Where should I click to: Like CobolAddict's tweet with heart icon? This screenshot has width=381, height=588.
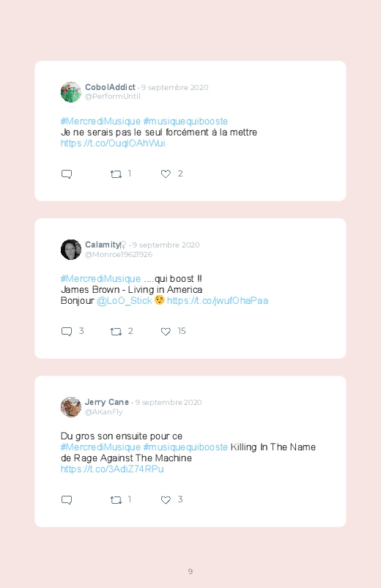[166, 174]
